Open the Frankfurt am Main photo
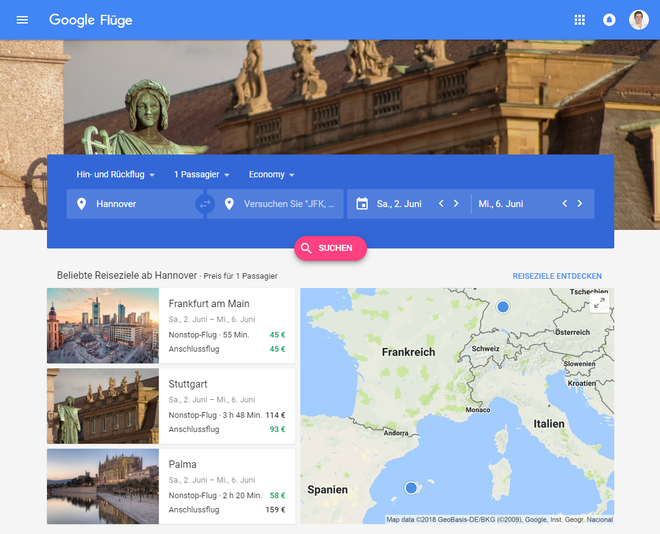The width and height of the screenshot is (660, 534). (103, 326)
